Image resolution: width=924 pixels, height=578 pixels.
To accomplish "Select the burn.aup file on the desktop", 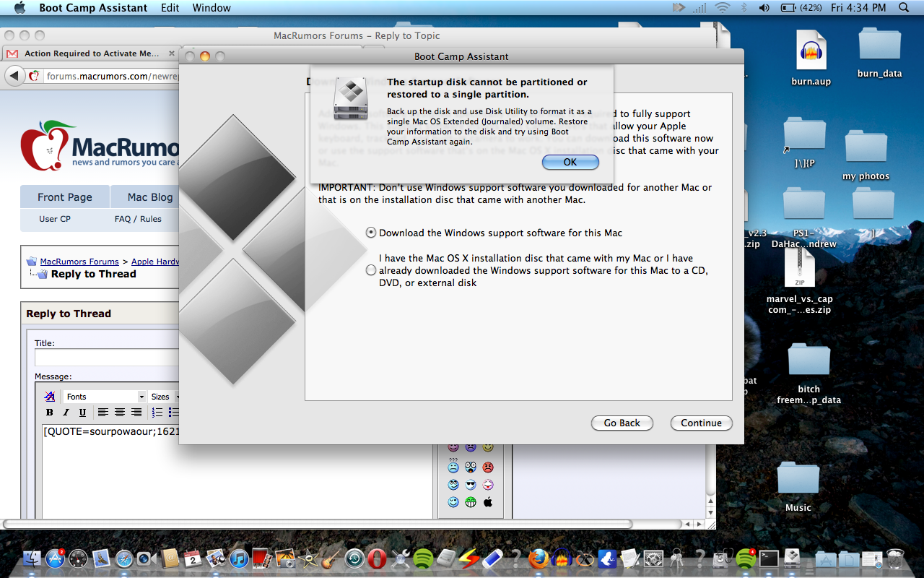I will (x=811, y=58).
